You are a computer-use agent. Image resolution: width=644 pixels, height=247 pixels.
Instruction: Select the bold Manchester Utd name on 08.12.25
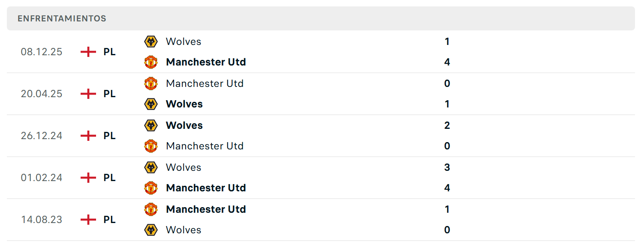tap(206, 62)
